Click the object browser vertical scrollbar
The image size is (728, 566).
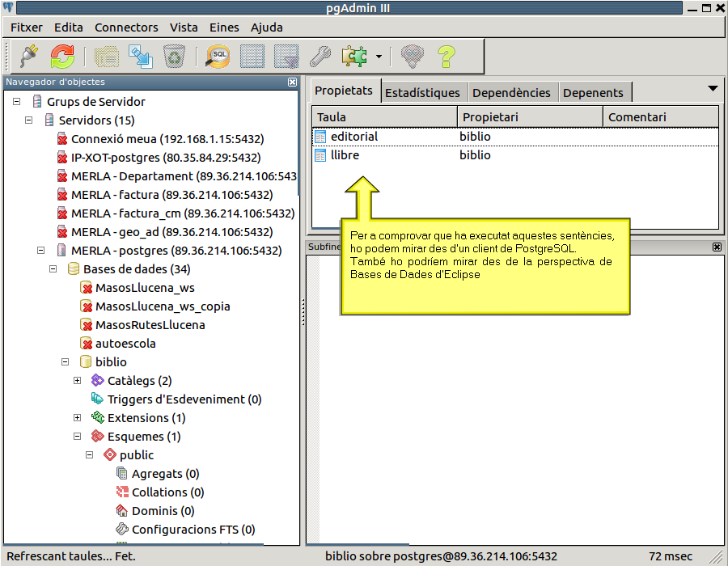298,144
